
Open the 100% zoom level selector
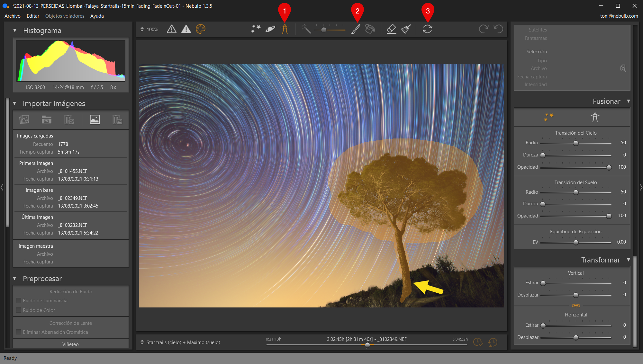coord(149,29)
